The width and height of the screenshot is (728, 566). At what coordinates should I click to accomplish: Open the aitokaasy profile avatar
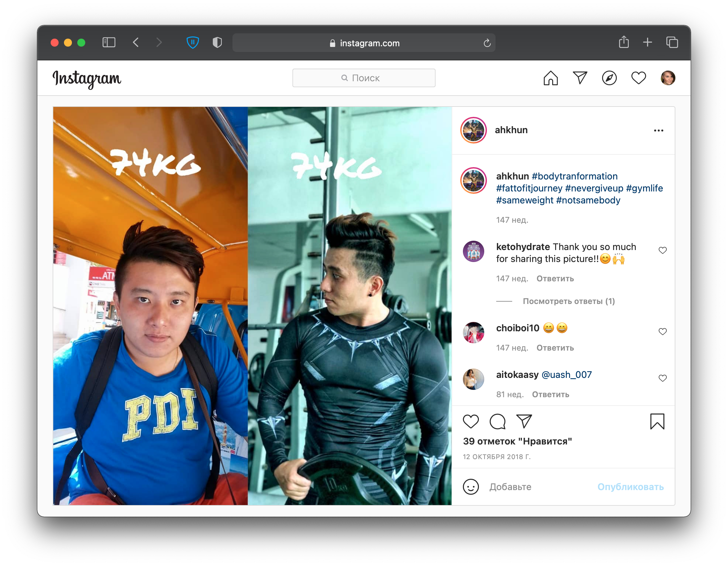pyautogui.click(x=473, y=379)
